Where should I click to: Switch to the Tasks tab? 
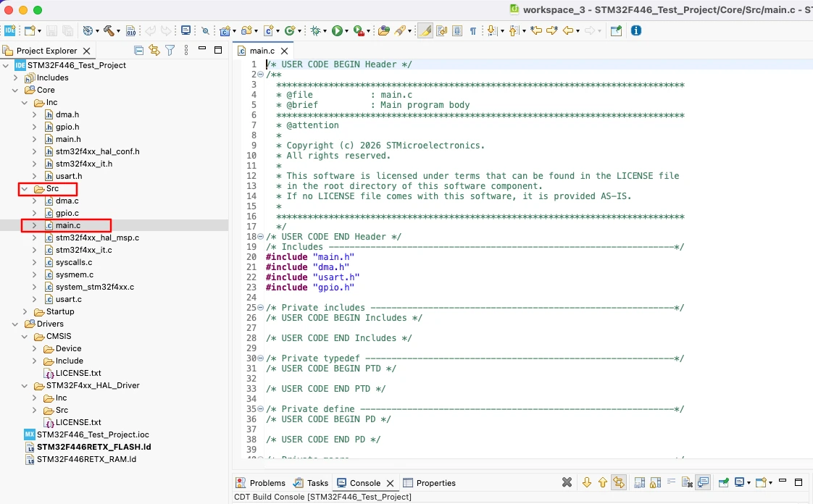pos(311,483)
